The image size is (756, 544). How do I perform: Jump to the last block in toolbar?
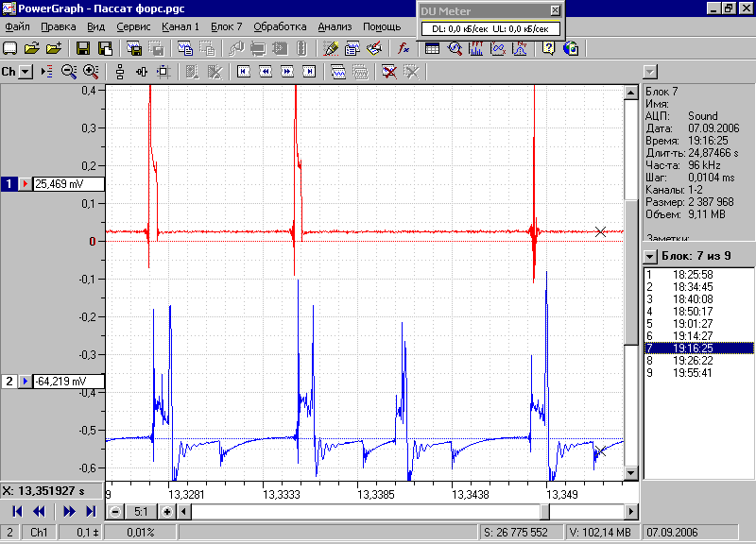point(309,72)
